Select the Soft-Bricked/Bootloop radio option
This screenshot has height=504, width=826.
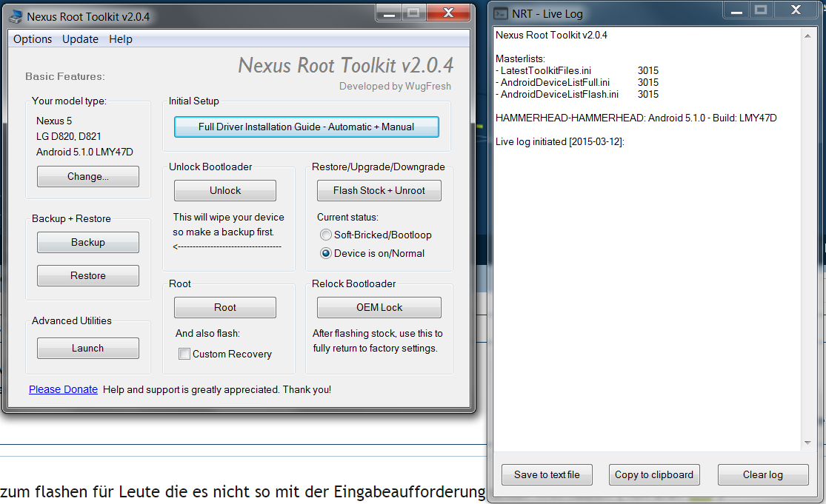[326, 235]
